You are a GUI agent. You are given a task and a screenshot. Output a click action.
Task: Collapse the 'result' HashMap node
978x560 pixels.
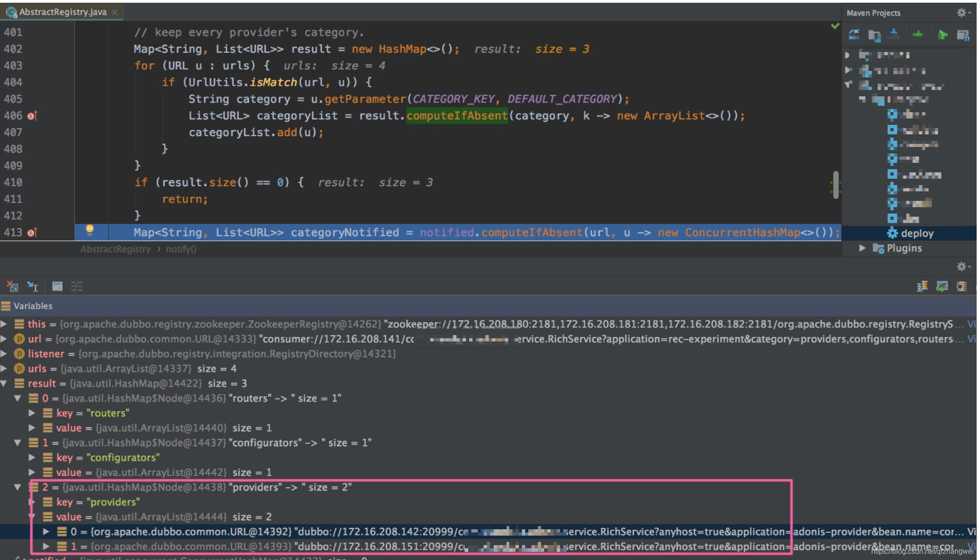4,384
